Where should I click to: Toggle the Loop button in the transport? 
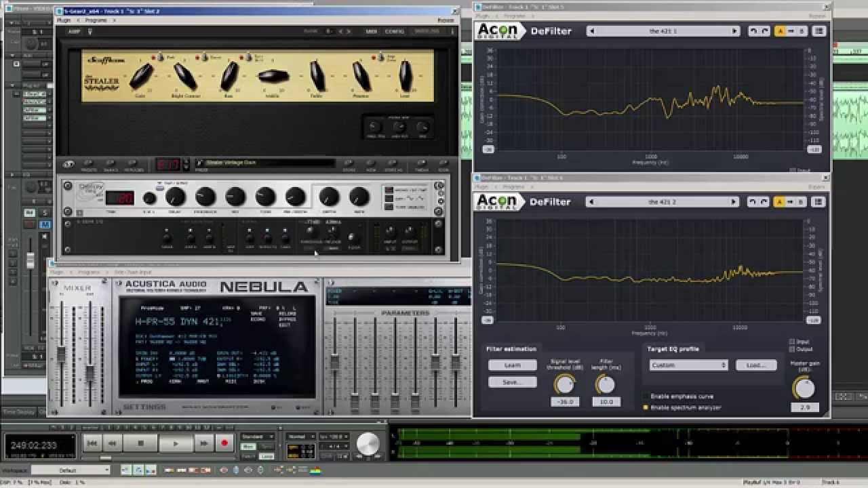pyautogui.click(x=267, y=456)
